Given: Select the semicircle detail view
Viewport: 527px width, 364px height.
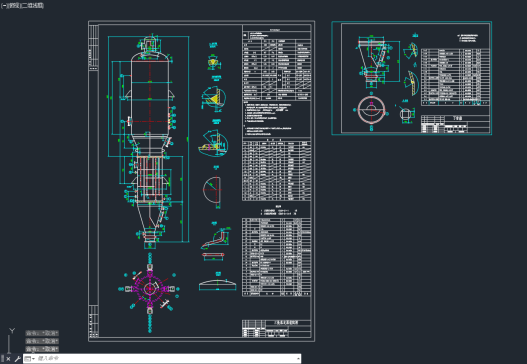Looking at the screenshot, I should pos(212,190).
